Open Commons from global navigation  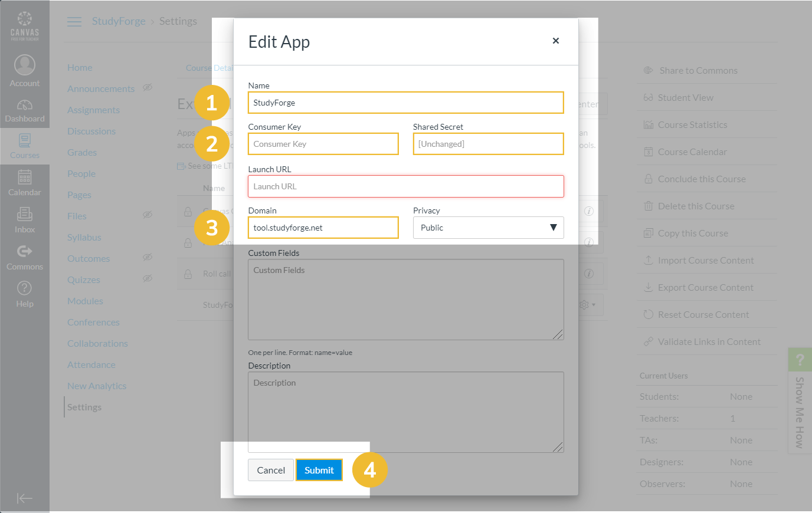coord(25,257)
